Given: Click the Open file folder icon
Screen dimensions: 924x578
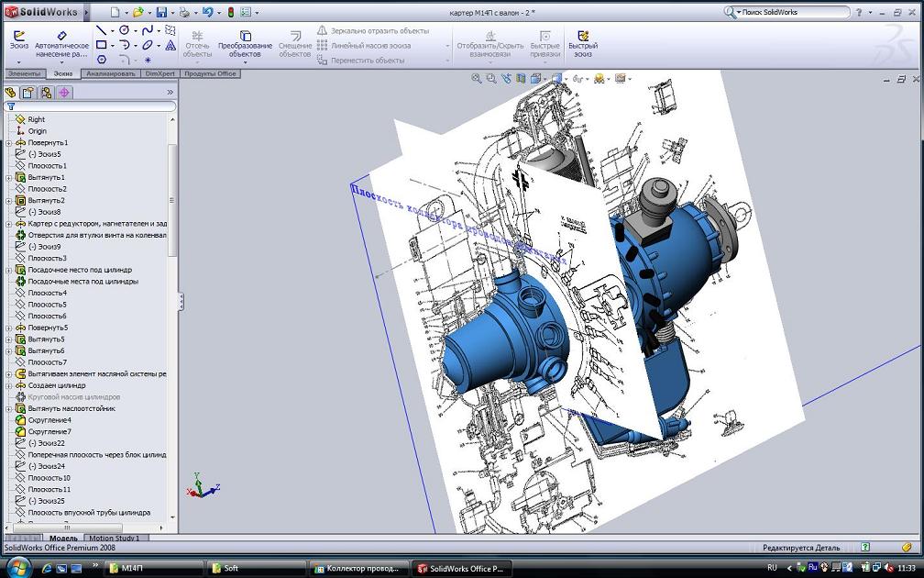Looking at the screenshot, I should pyautogui.click(x=137, y=12).
